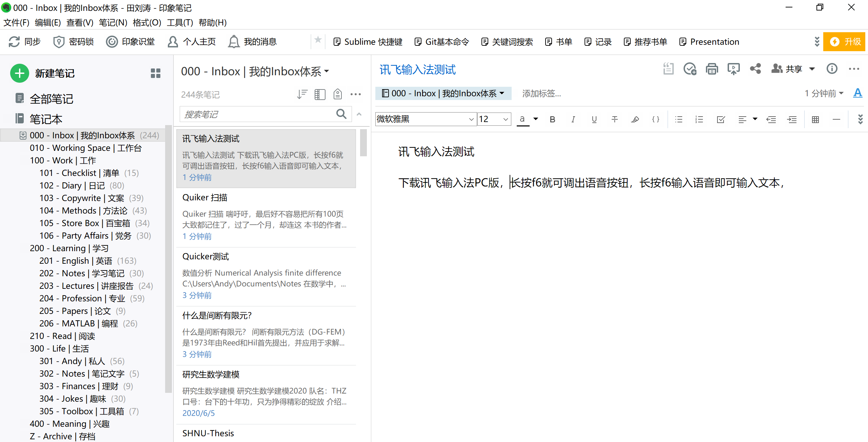This screenshot has width=868, height=442.
Task: Open my messages (我的消息) bell
Action: [252, 42]
